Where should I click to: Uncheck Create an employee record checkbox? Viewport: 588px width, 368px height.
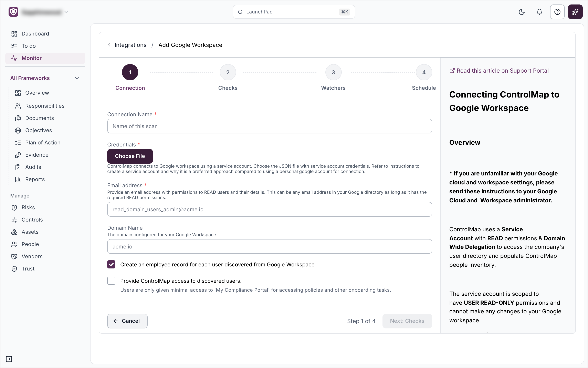pyautogui.click(x=111, y=264)
